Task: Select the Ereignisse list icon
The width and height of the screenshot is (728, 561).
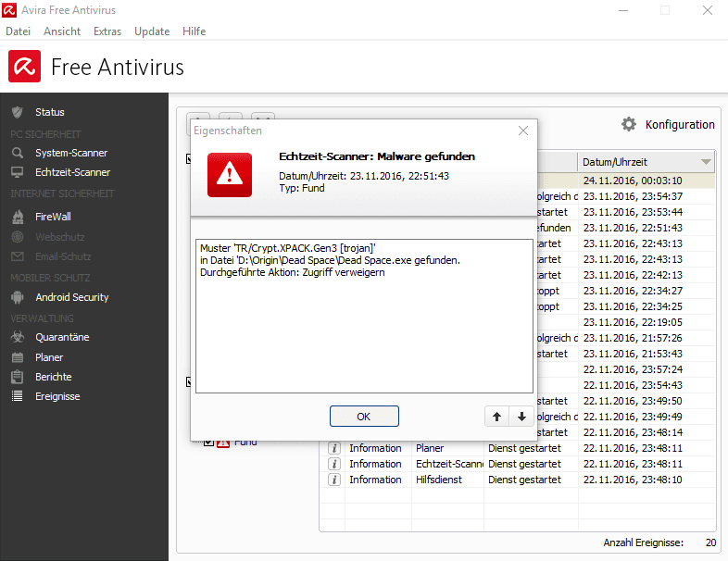Action: tap(18, 396)
